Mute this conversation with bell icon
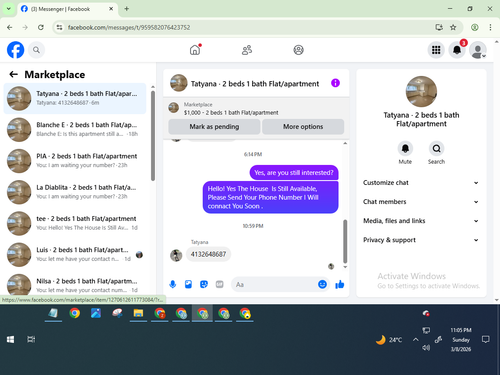Viewport: 500px width, 375px height. click(405, 148)
